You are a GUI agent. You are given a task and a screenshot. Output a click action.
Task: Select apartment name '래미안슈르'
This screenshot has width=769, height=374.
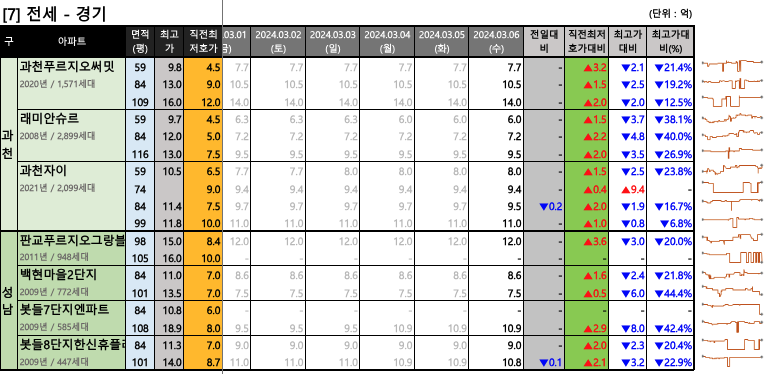point(50,118)
